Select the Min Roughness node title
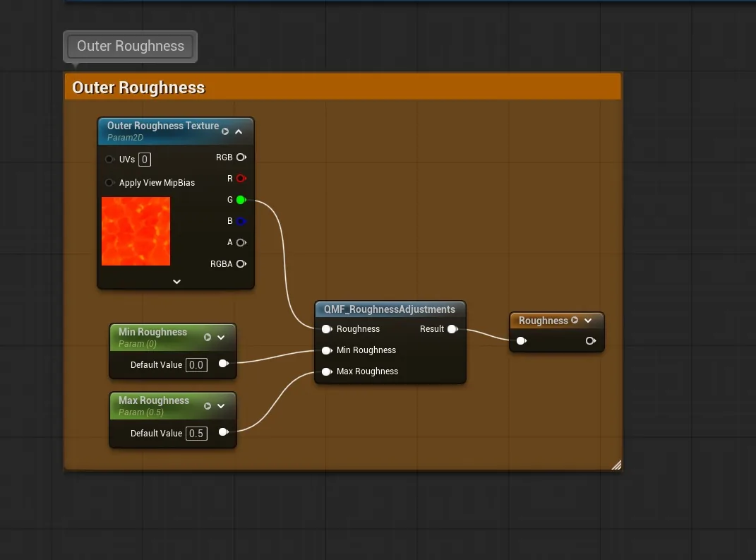This screenshot has width=756, height=560. tap(153, 332)
